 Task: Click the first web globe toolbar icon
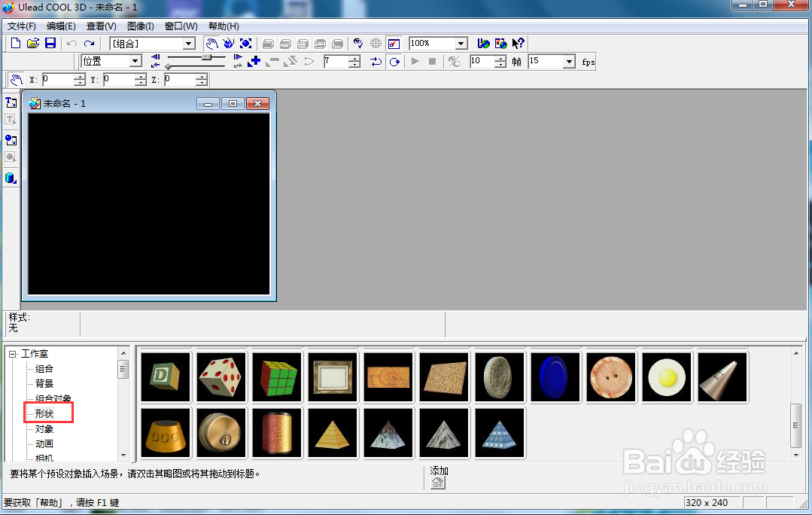[483, 44]
